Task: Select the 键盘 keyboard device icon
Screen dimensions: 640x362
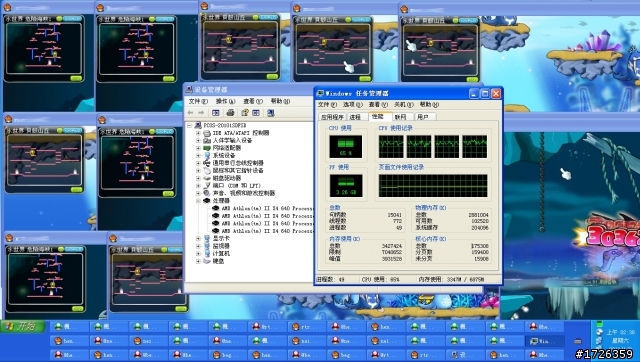Action: pyautogui.click(x=207, y=261)
